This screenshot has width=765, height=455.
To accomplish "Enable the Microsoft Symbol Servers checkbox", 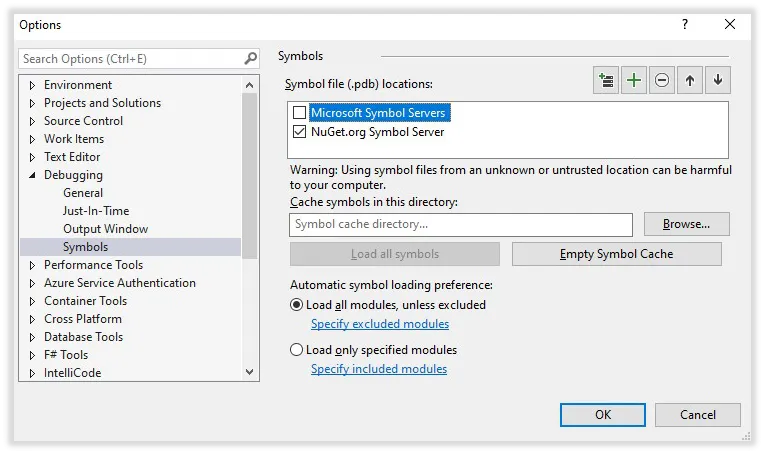I will (x=299, y=113).
